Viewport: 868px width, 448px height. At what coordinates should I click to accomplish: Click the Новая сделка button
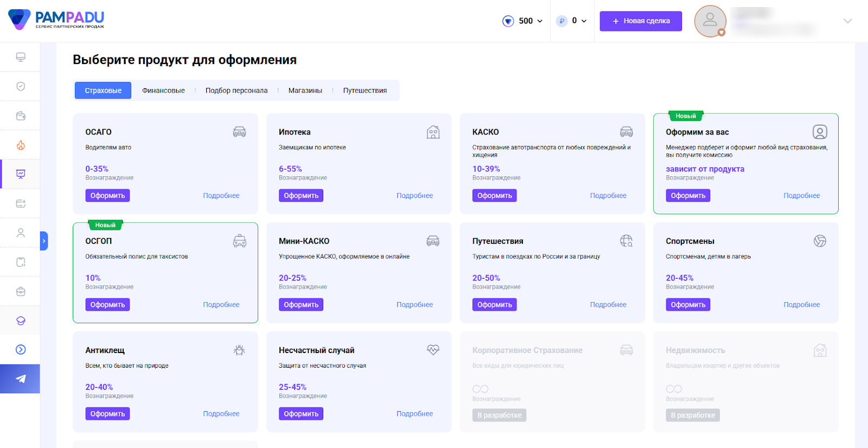coord(640,21)
